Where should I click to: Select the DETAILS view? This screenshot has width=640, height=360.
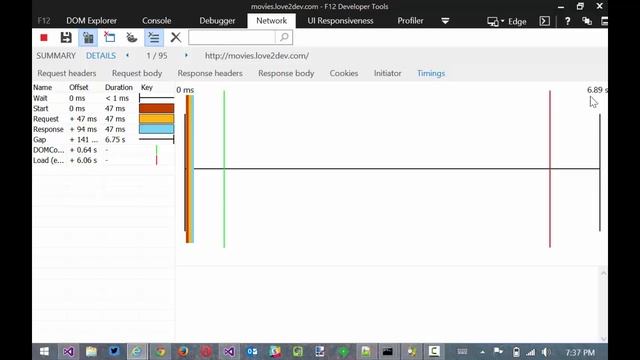(x=101, y=56)
